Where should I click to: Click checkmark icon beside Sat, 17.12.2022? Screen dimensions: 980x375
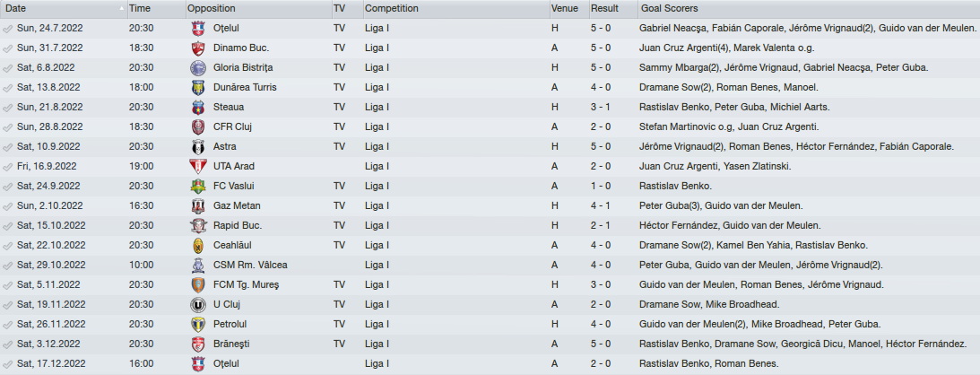tap(8, 363)
